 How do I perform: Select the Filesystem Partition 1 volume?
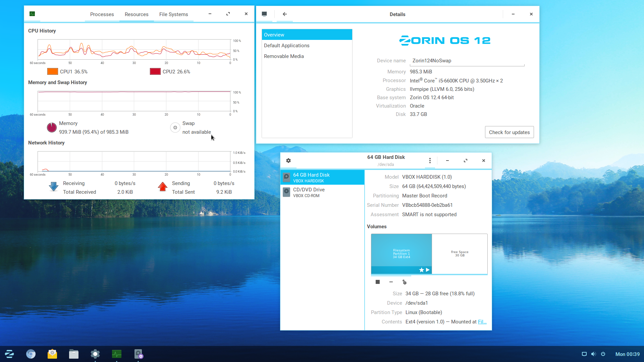click(401, 254)
